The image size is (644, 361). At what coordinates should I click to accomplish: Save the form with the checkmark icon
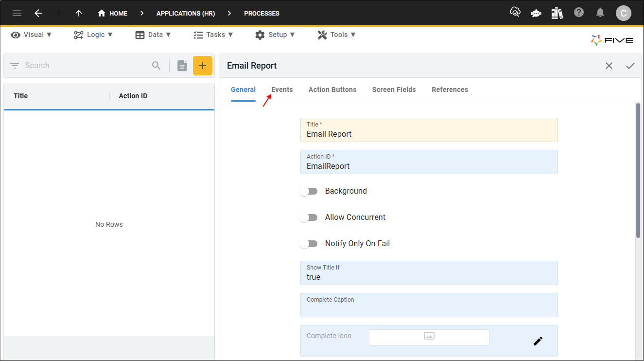click(630, 66)
